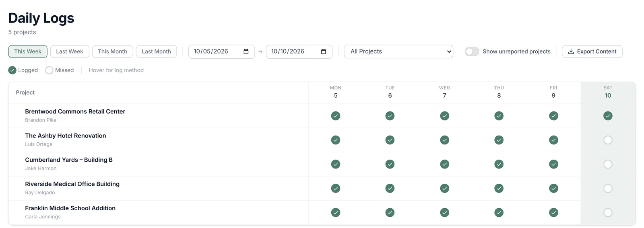Click Franklin Middle School Tuesday checkmark
The image size is (644, 228).
(390, 212)
